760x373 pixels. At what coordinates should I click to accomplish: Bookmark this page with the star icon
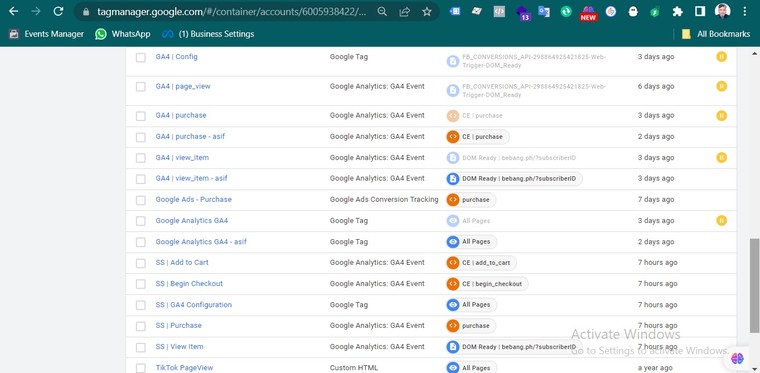(x=427, y=12)
